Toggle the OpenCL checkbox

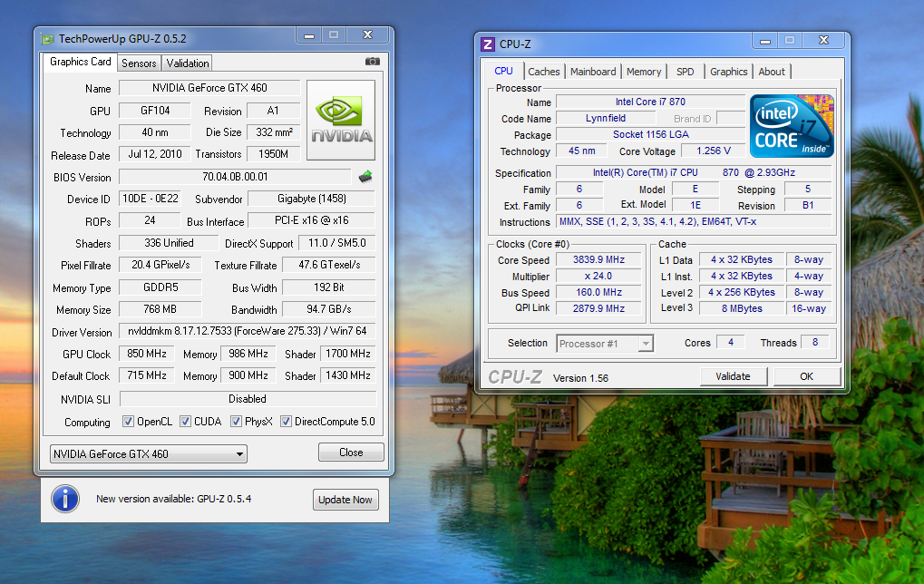[129, 422]
